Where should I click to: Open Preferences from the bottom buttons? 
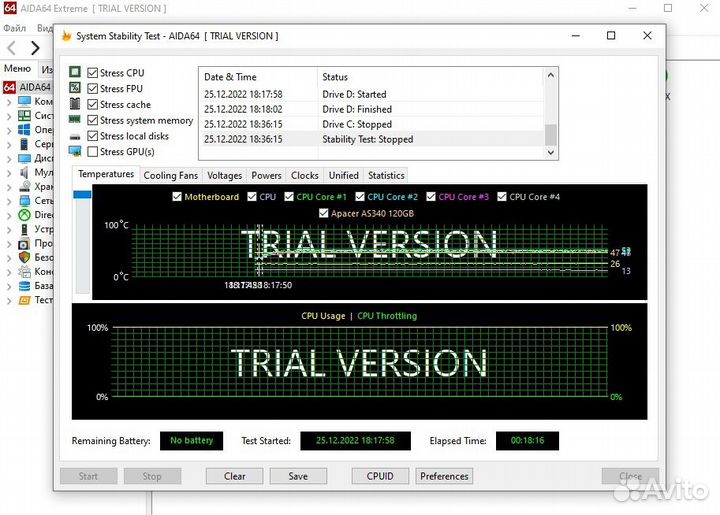444,476
